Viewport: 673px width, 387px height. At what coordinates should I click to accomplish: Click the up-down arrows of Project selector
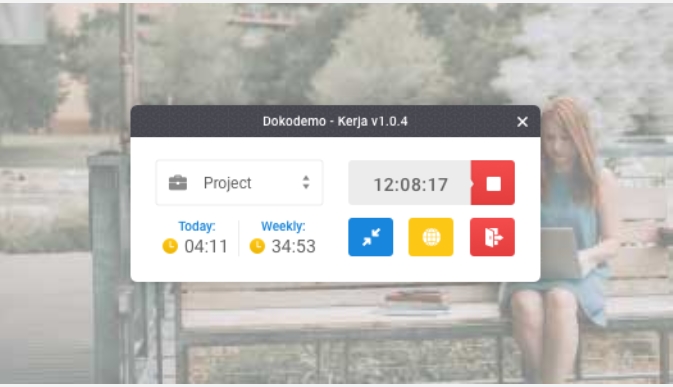click(306, 182)
